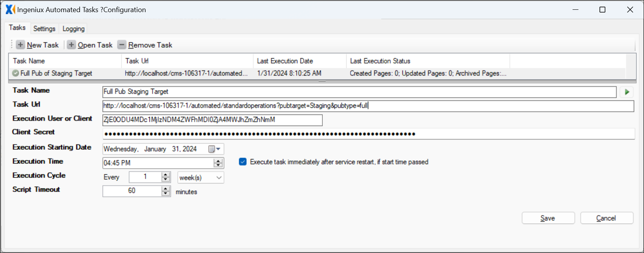Click the Created Pages status cell
This screenshot has width=644, height=253.
pos(428,73)
